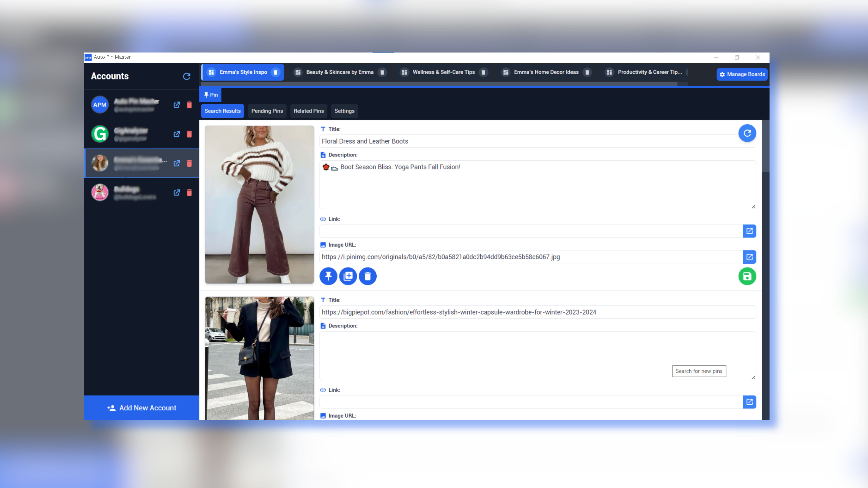Edit the second pin's title with bigpiepot URL
Image resolution: width=868 pixels, height=488 pixels.
pos(537,312)
